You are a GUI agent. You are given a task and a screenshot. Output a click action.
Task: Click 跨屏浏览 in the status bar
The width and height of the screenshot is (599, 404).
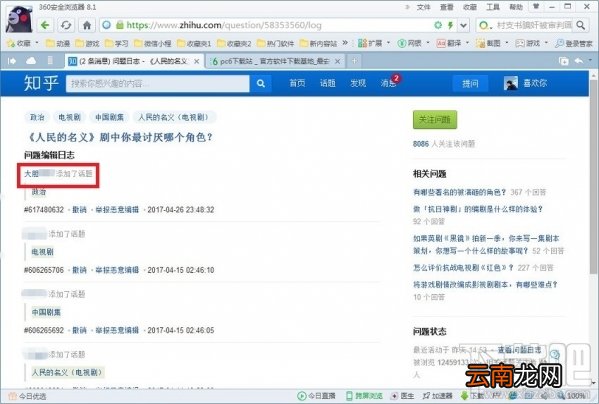[x=364, y=396]
